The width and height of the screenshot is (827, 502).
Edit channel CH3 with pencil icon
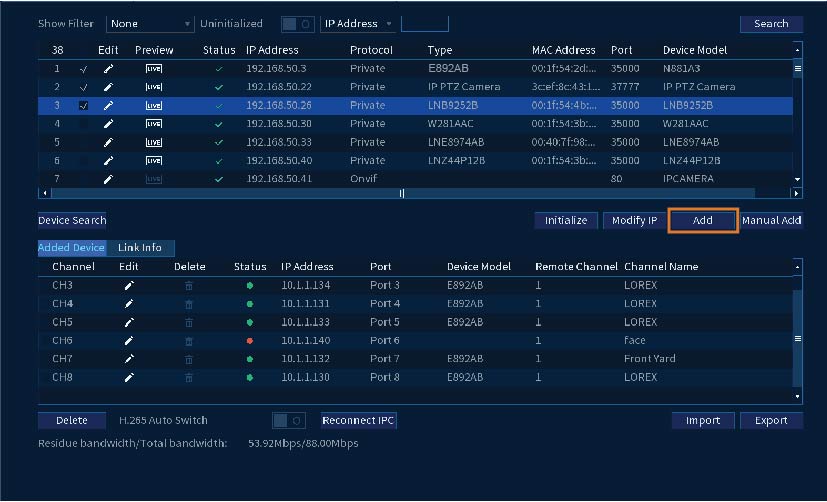pos(128,286)
